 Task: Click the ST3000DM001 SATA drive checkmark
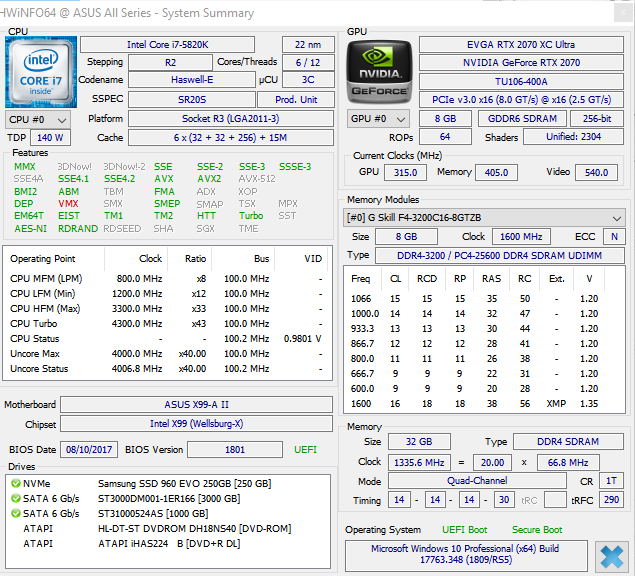(x=16, y=498)
